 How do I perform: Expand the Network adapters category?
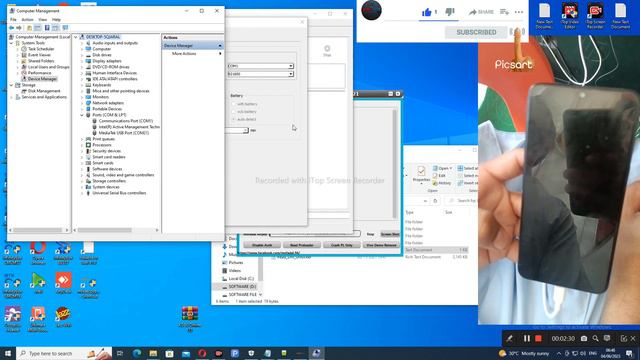(82, 103)
